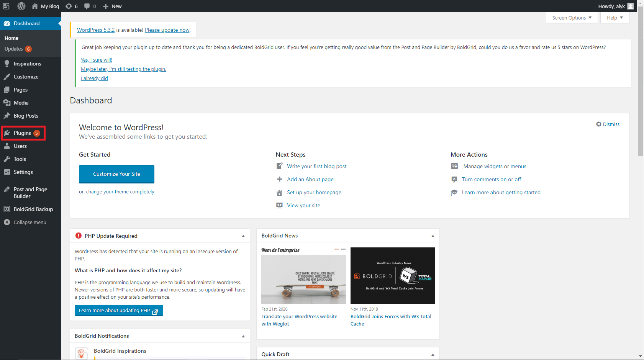The image size is (644, 360).
Task: Click the Set up your homepage link
Action: [x=314, y=192]
